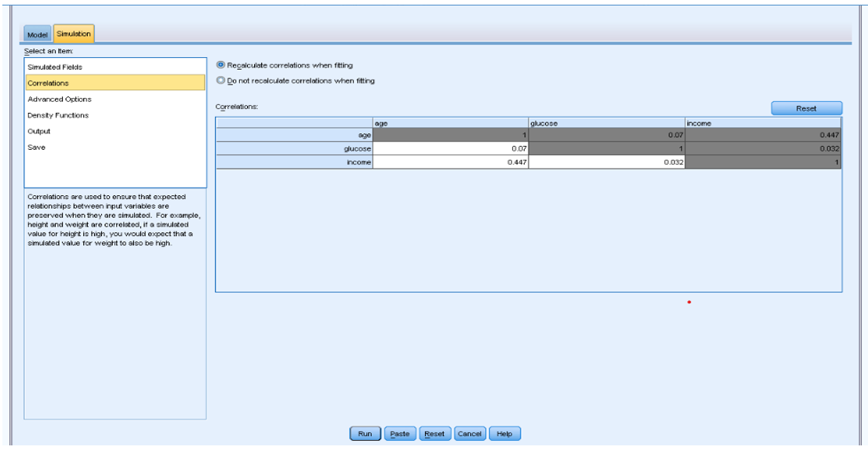Select Save in the item list
Viewport: 868px width, 454px height.
pos(36,147)
